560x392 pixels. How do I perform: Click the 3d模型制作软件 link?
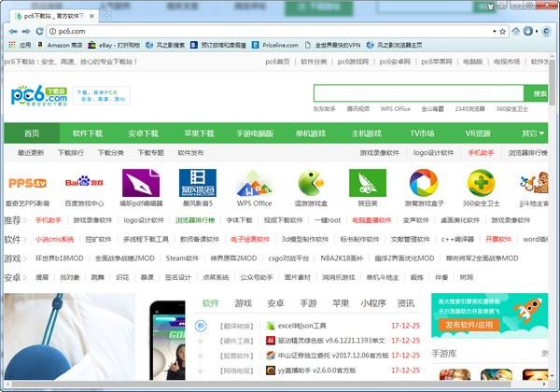304,239
